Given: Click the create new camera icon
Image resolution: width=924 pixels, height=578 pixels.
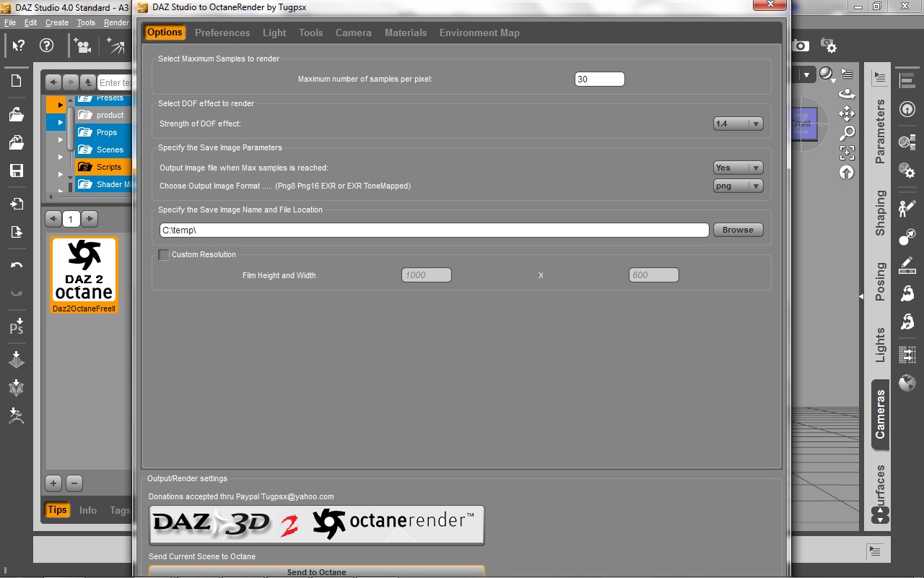Looking at the screenshot, I should (82, 46).
